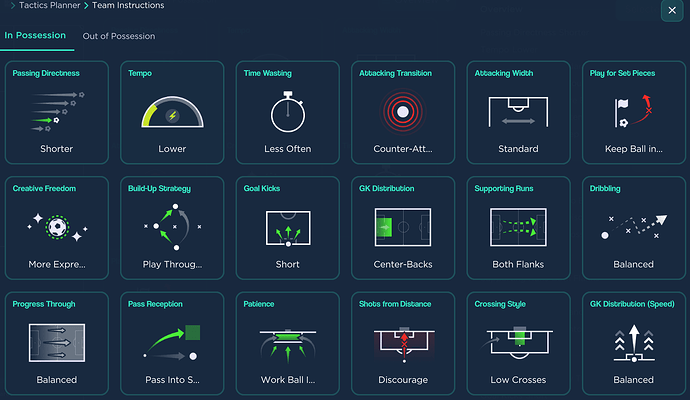Click the Shots from Distance heading
Image resolution: width=690 pixels, height=400 pixels.
(x=395, y=304)
